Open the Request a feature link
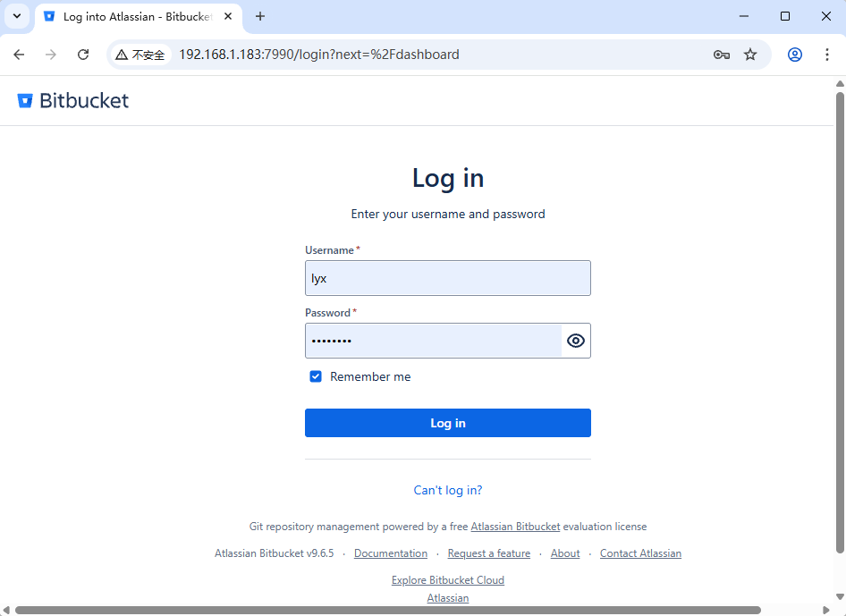This screenshot has width=846, height=616. 489,553
